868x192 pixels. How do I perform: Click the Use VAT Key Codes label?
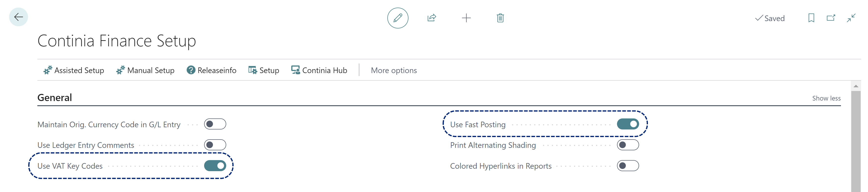click(70, 166)
